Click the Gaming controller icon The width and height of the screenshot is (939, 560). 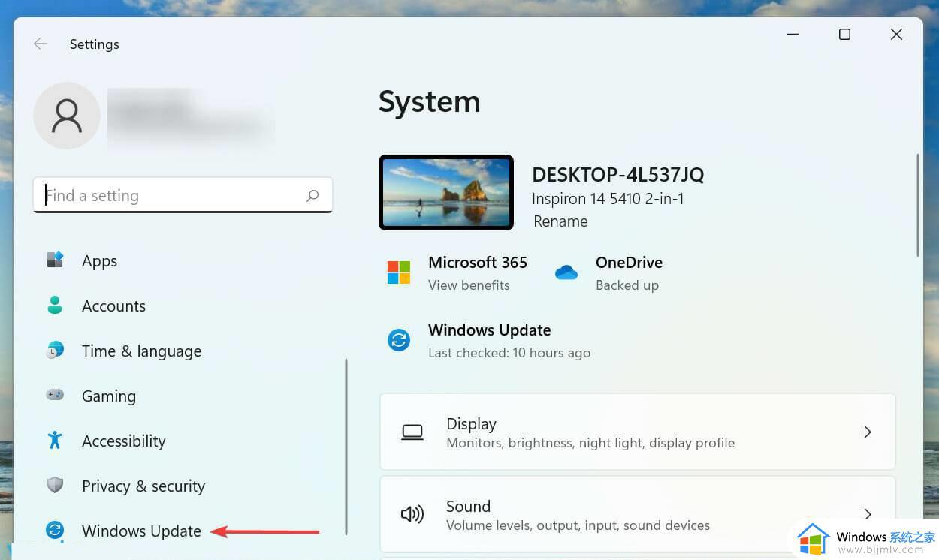click(x=55, y=395)
